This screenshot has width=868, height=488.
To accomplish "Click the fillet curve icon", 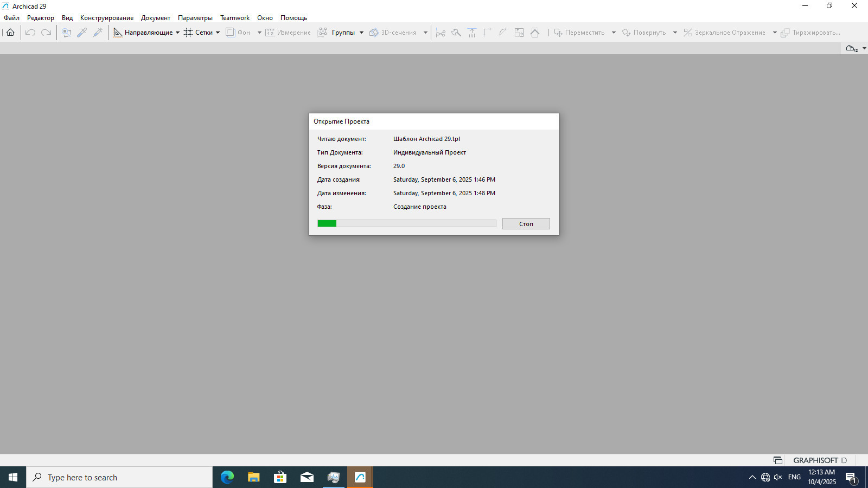I will [503, 33].
